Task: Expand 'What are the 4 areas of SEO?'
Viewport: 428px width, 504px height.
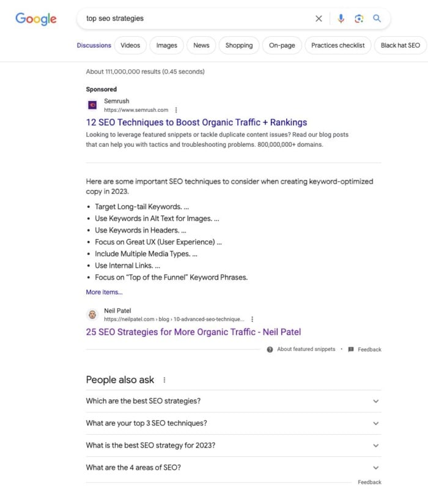Action: point(234,467)
